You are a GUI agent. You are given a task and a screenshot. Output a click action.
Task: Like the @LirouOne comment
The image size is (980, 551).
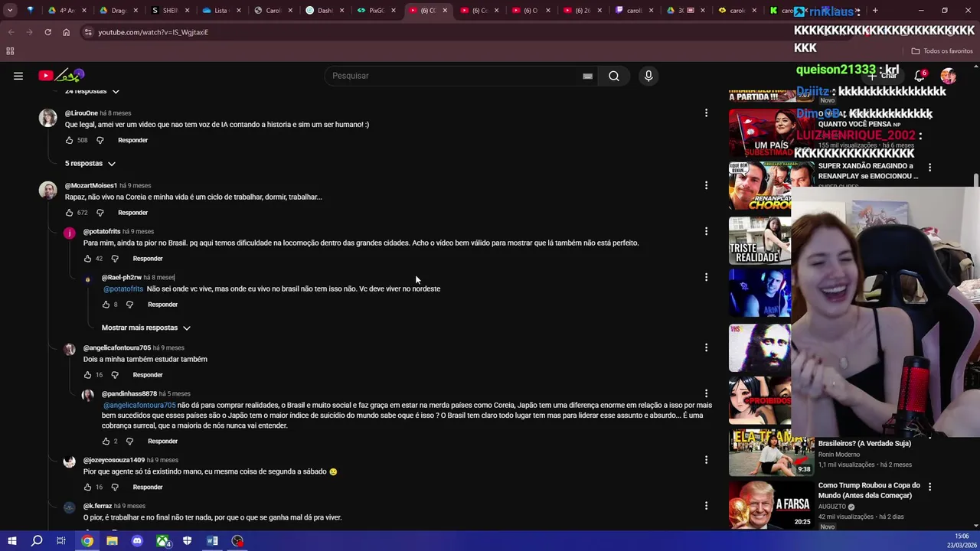tap(69, 140)
